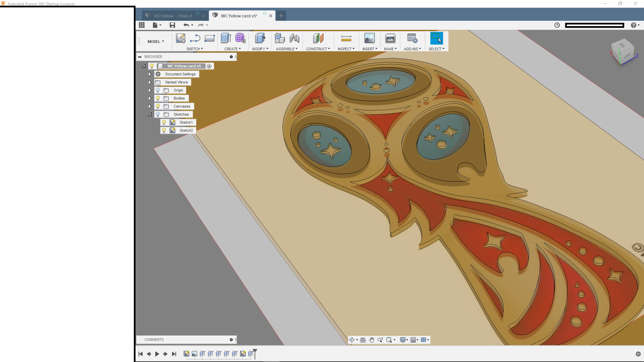
Task: Open the Display Settings dropdown
Action: pos(404,340)
